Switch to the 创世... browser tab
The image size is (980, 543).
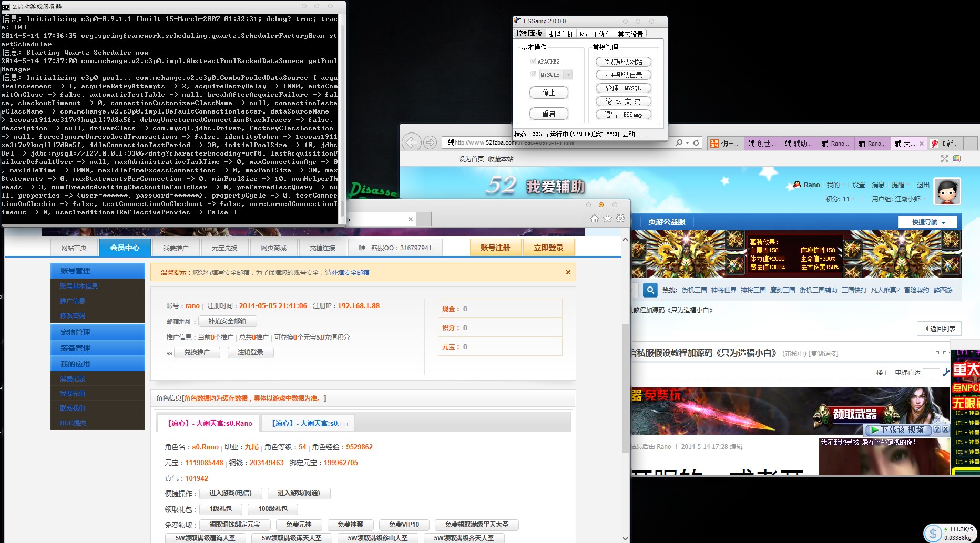762,144
